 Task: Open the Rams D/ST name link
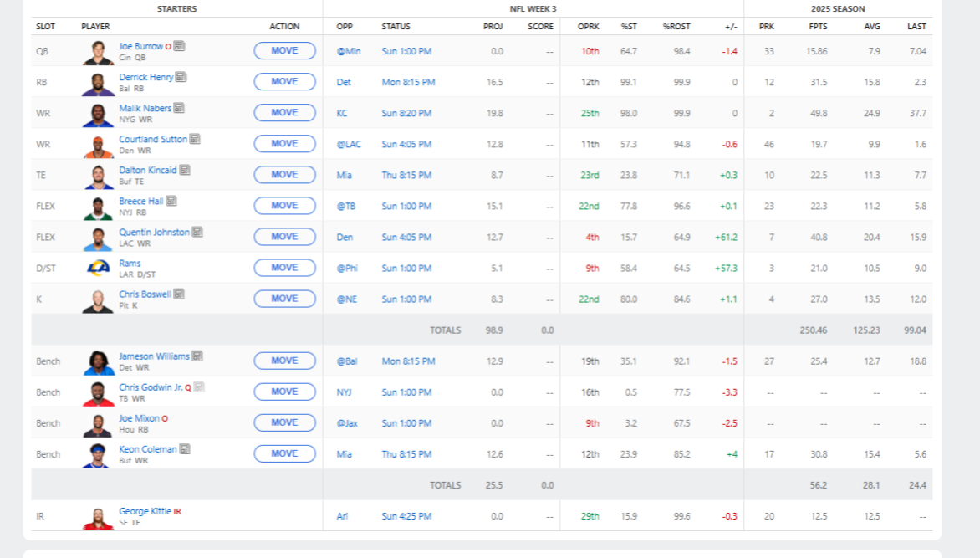point(130,263)
